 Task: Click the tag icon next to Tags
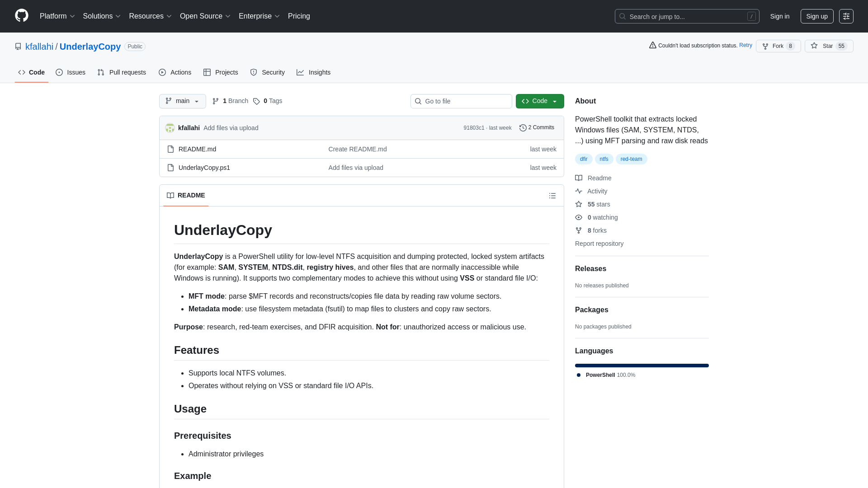(x=256, y=101)
